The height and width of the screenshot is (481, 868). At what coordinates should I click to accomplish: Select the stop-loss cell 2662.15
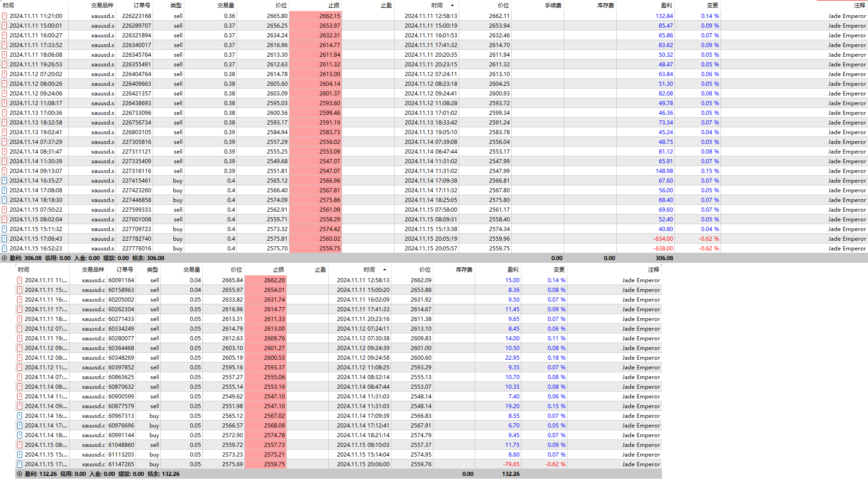click(x=316, y=16)
